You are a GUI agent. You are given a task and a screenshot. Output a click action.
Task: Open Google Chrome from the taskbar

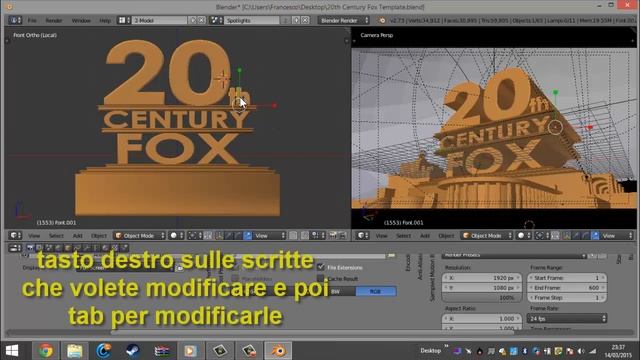[46, 351]
